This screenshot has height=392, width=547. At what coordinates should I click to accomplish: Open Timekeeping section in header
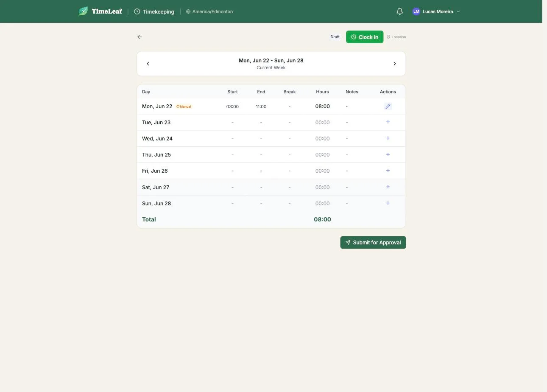click(154, 11)
